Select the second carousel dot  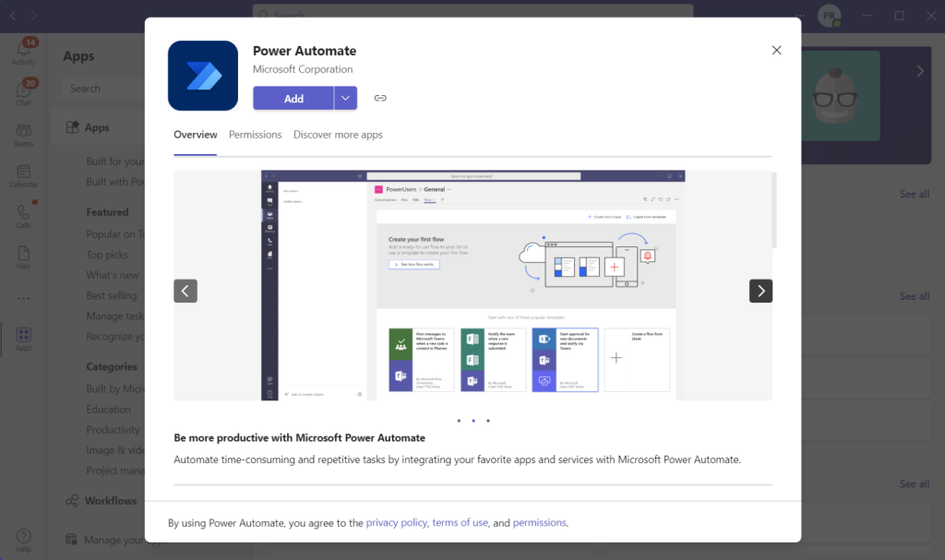pyautogui.click(x=473, y=421)
